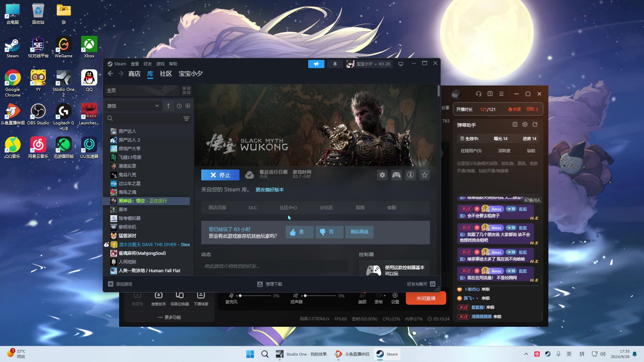Open the 讨论区 tab
644x362 pixels.
point(326,207)
